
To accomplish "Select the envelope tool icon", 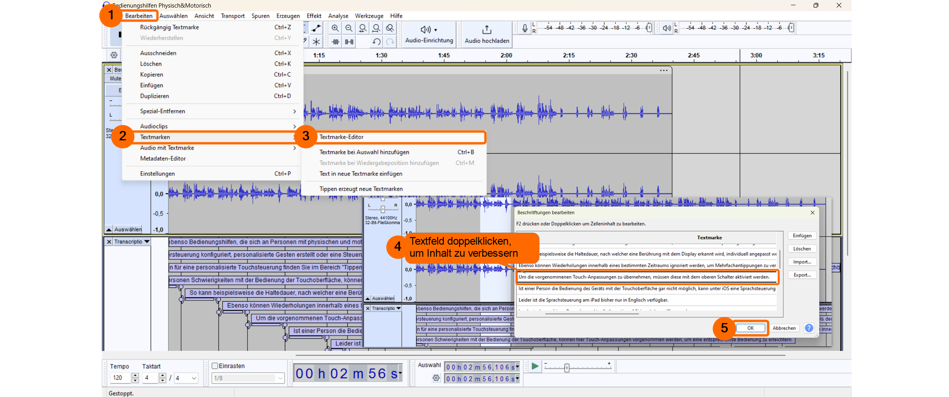I will (316, 28).
